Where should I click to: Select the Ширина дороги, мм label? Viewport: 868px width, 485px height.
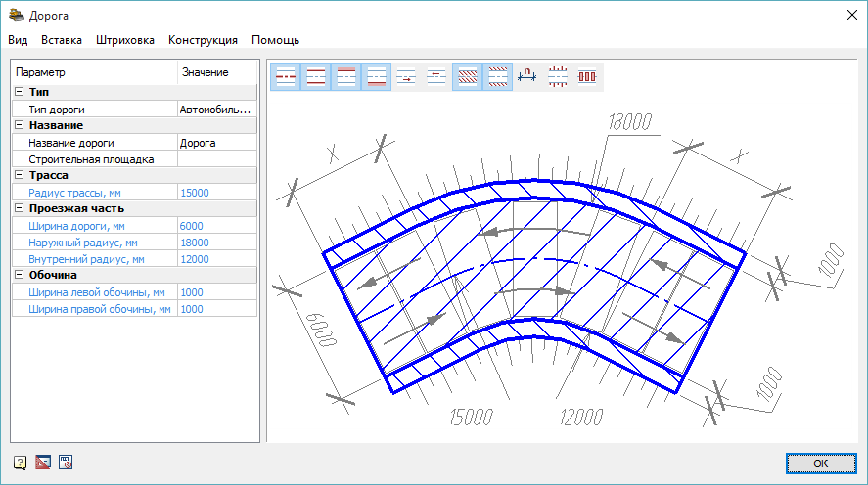(76, 226)
